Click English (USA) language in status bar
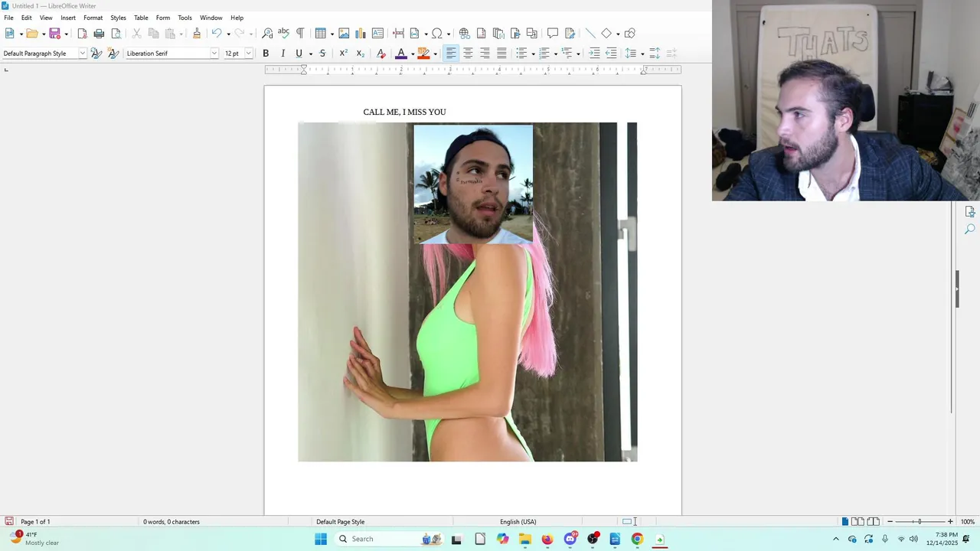Screen dimensions: 980x551 pyautogui.click(x=518, y=522)
